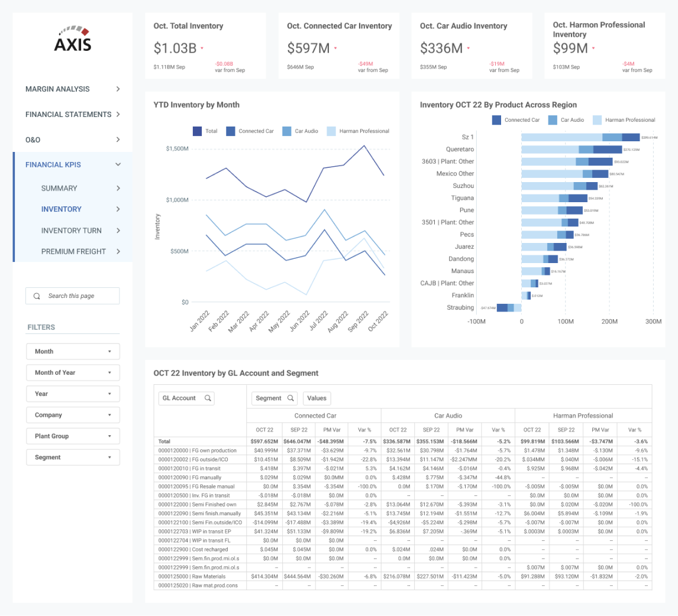678x616 pixels.
Task: Click the $597.652M total cell
Action: pyautogui.click(x=264, y=442)
